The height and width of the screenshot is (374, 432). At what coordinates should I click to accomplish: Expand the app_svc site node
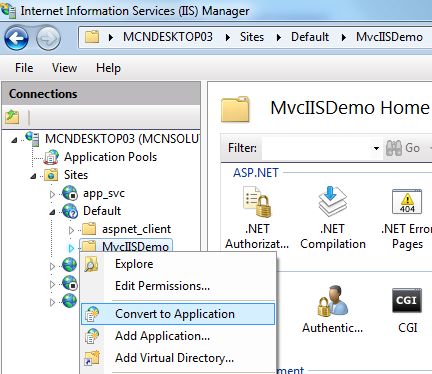point(52,194)
